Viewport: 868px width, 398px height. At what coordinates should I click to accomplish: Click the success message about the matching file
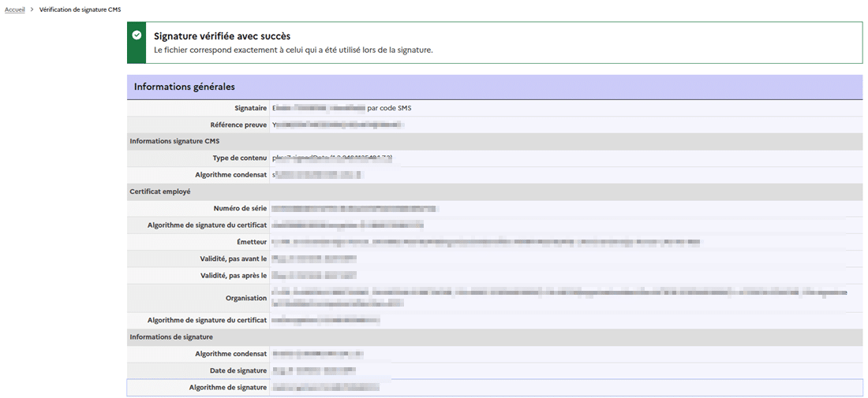click(293, 50)
